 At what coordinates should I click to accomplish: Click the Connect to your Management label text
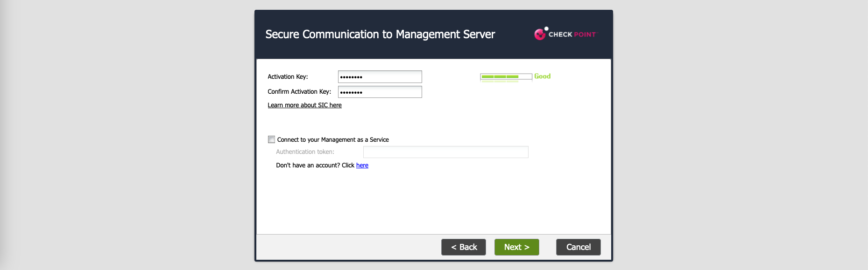[x=332, y=140]
